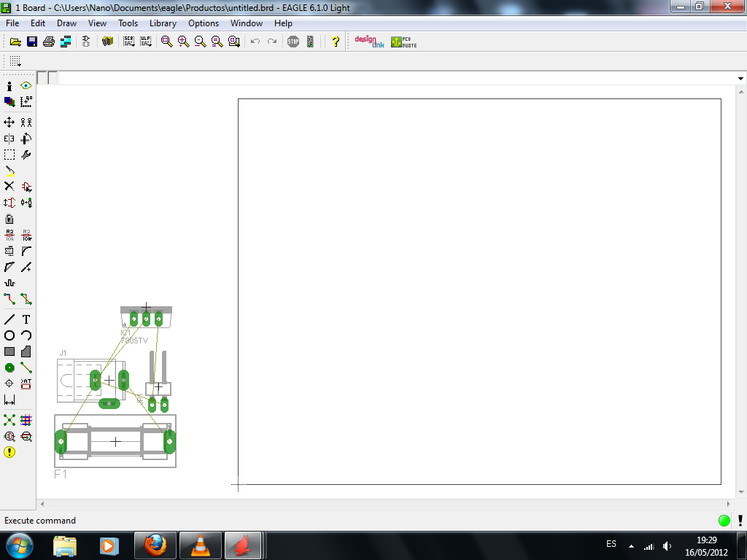Click the PCB Quote button
This screenshot has height=560, width=747.
[404, 42]
